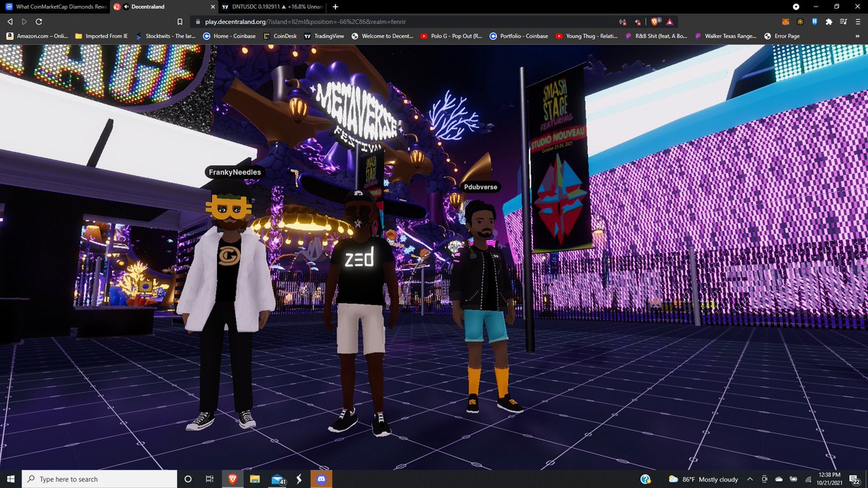868x488 pixels.
Task: Open the Extensions puzzle piece menu
Action: point(828,22)
